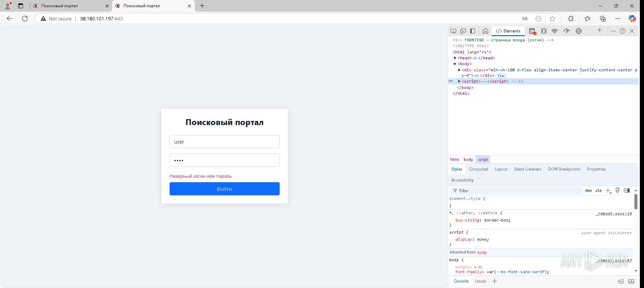Submit login with Войти button
Image resolution: width=644 pixels, height=288 pixels.
pyautogui.click(x=225, y=189)
